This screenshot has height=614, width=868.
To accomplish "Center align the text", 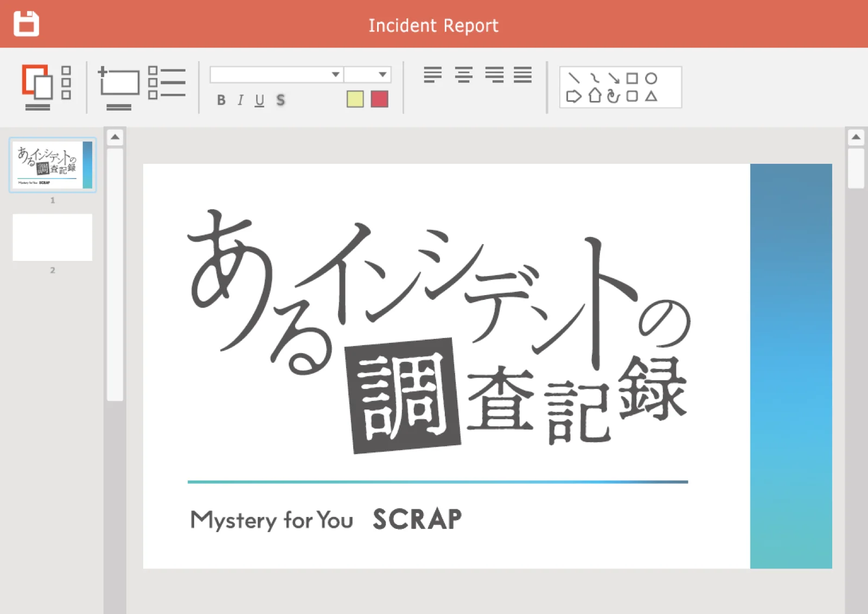I will coord(463,74).
